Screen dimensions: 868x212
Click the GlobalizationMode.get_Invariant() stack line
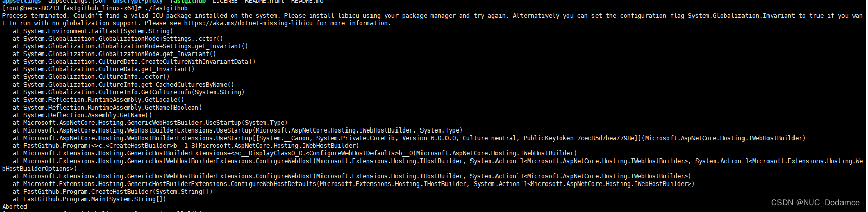coord(114,54)
